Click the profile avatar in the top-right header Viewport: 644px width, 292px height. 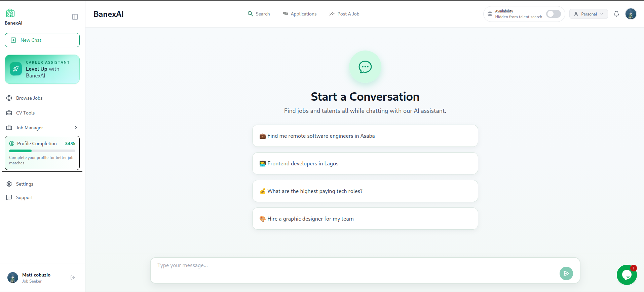[x=631, y=14]
